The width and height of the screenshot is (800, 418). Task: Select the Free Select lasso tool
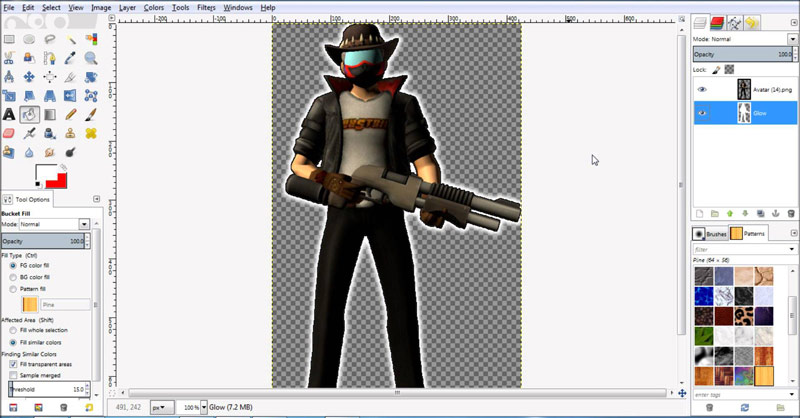point(49,39)
